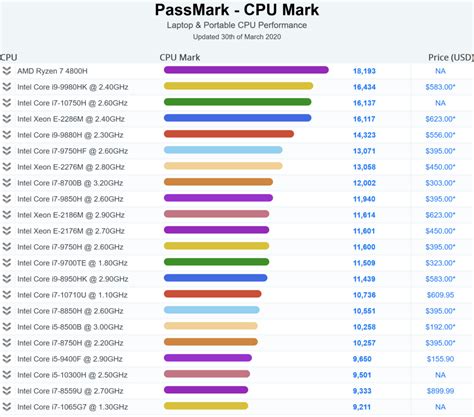Click the score 16,434
The image size is (474, 417).
(364, 87)
